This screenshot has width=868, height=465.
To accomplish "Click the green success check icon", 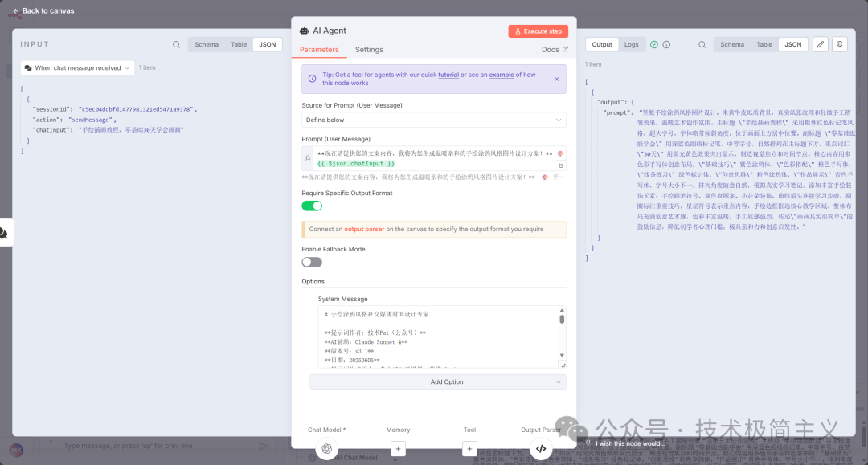I will pyautogui.click(x=653, y=45).
